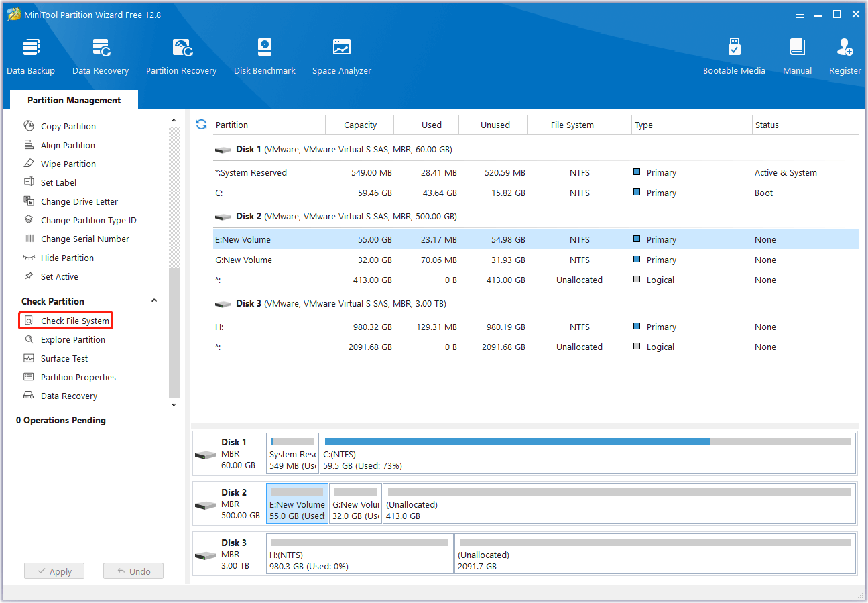
Task: Click the 413.0 GB Unallocated block
Action: pos(619,504)
